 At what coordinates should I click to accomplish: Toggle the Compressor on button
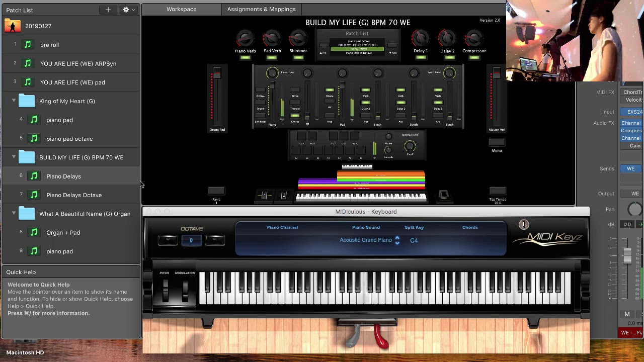[474, 58]
